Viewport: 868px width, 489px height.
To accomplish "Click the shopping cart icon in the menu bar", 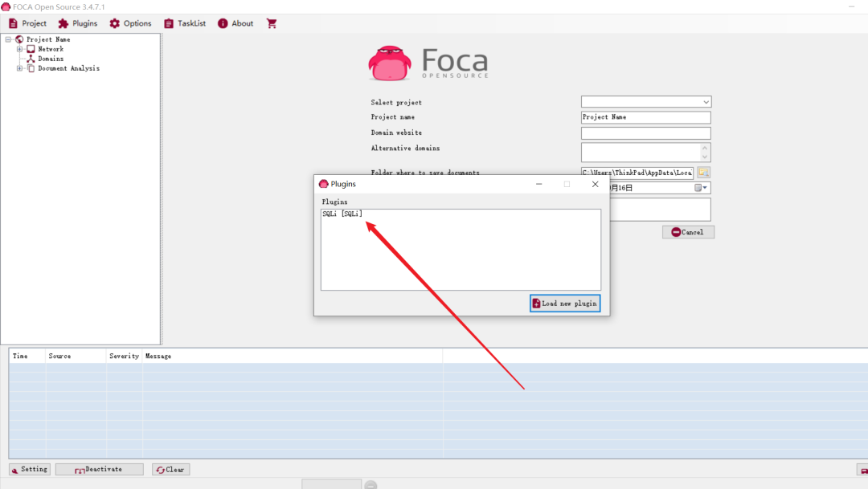I will (x=272, y=23).
